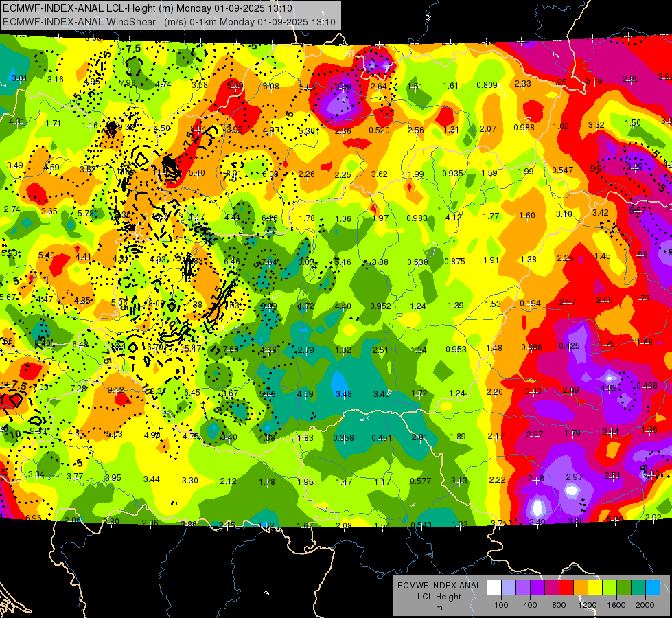672x618 pixels.
Task: Click the orange legend swatch
Action: [x=581, y=588]
